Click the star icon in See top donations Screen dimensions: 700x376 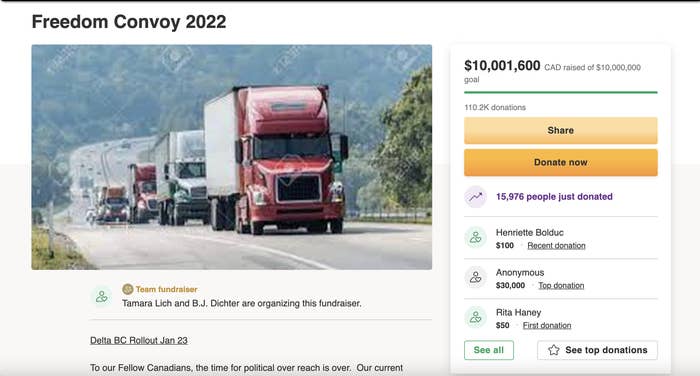coord(554,350)
